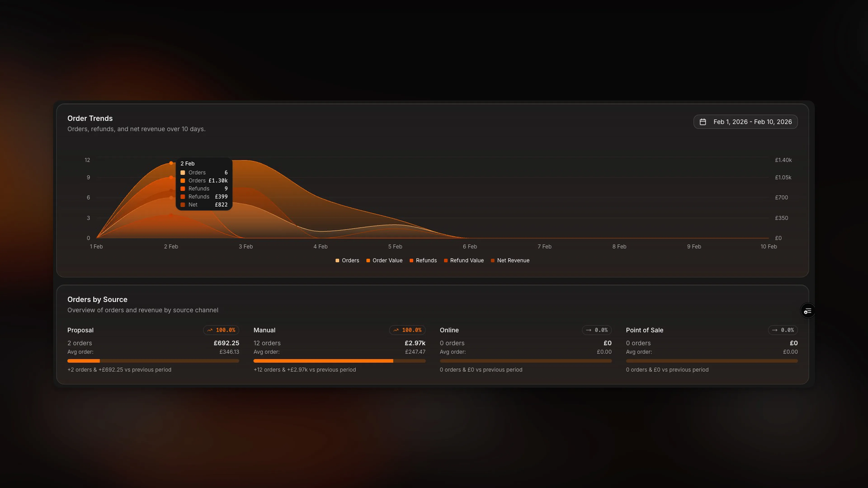The width and height of the screenshot is (868, 488).
Task: Click the £2.97k Manual revenue value
Action: (415, 343)
